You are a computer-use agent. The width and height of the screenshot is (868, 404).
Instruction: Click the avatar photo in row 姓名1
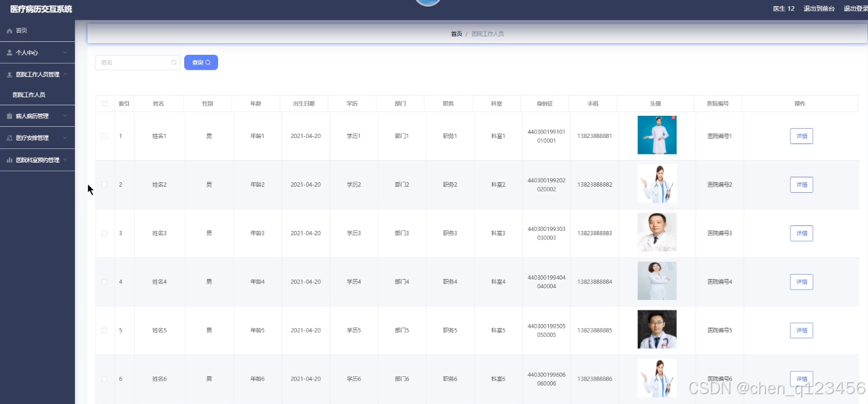coord(657,135)
